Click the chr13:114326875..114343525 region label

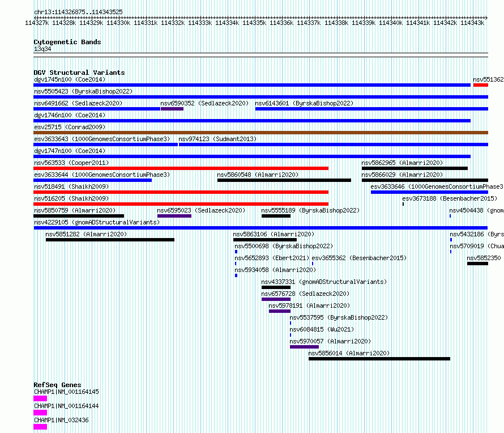[x=78, y=12]
